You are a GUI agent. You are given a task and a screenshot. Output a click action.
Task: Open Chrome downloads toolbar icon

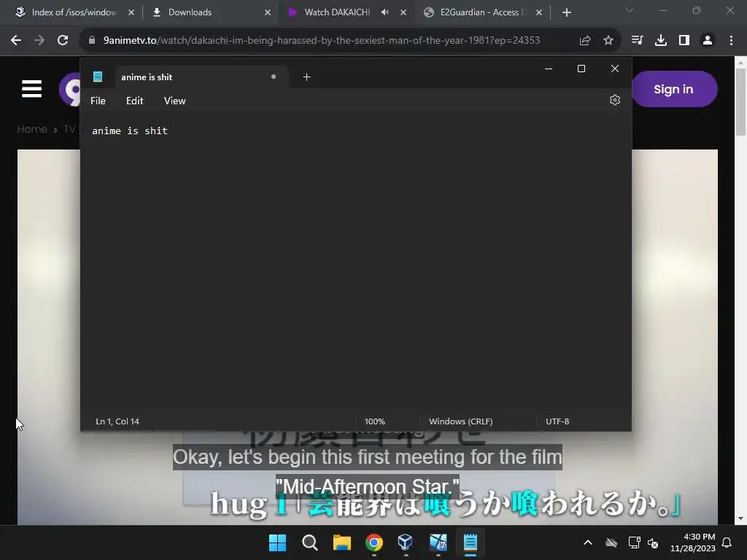pos(661,40)
